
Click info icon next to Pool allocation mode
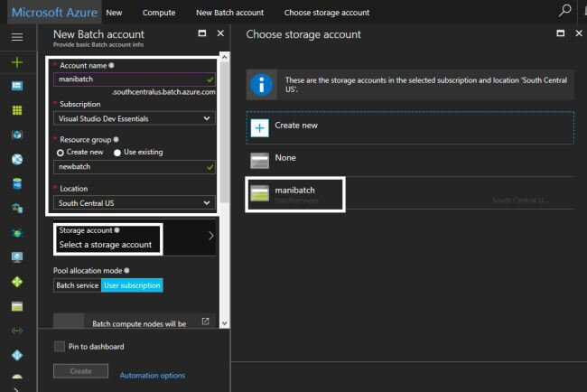127,270
